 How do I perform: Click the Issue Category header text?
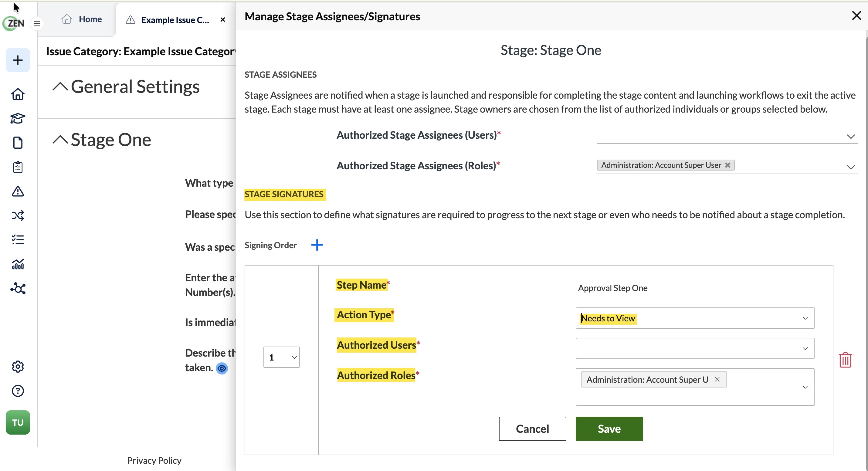click(141, 52)
